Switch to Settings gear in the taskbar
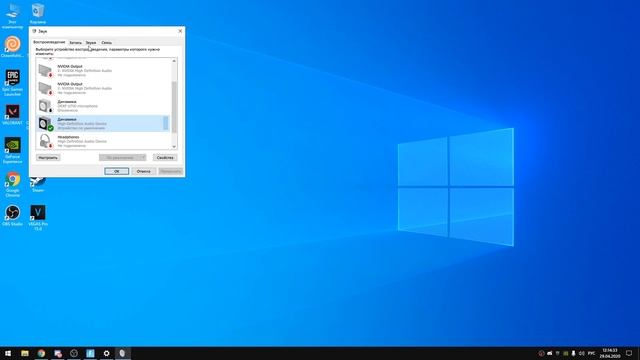 click(107, 353)
